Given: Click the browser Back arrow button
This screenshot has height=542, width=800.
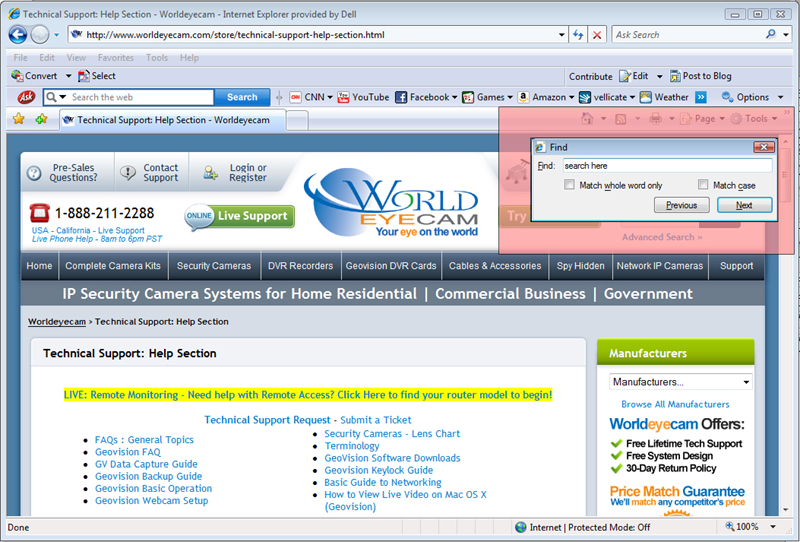Looking at the screenshot, I should [x=18, y=35].
